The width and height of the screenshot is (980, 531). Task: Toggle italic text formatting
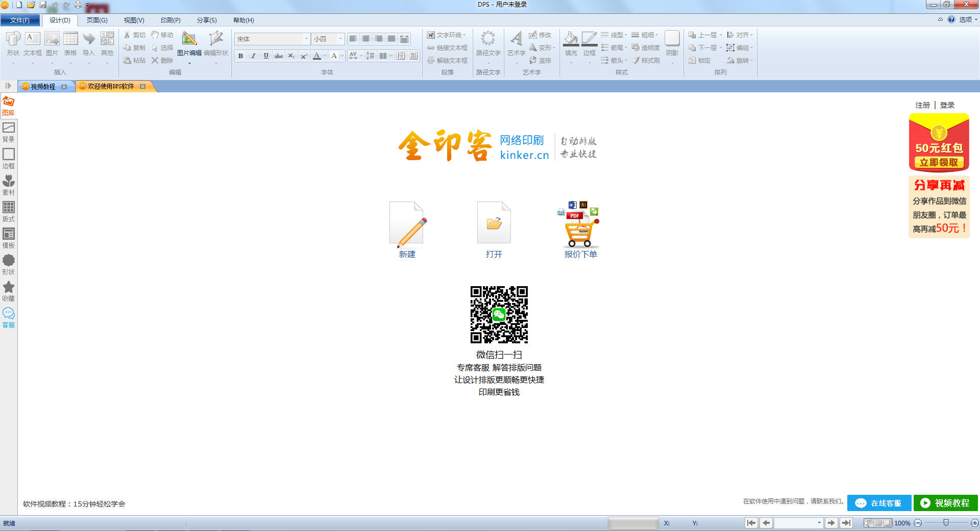[253, 56]
